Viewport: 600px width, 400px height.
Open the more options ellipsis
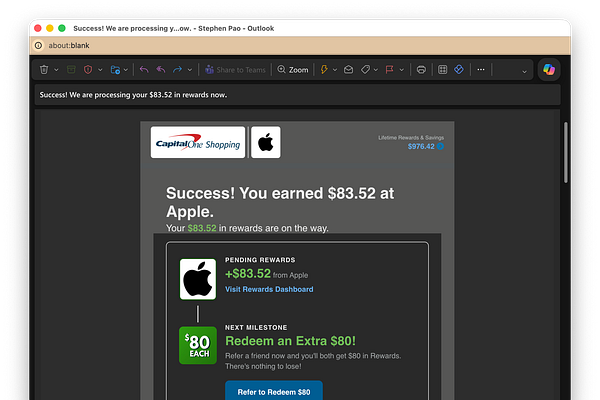click(481, 70)
